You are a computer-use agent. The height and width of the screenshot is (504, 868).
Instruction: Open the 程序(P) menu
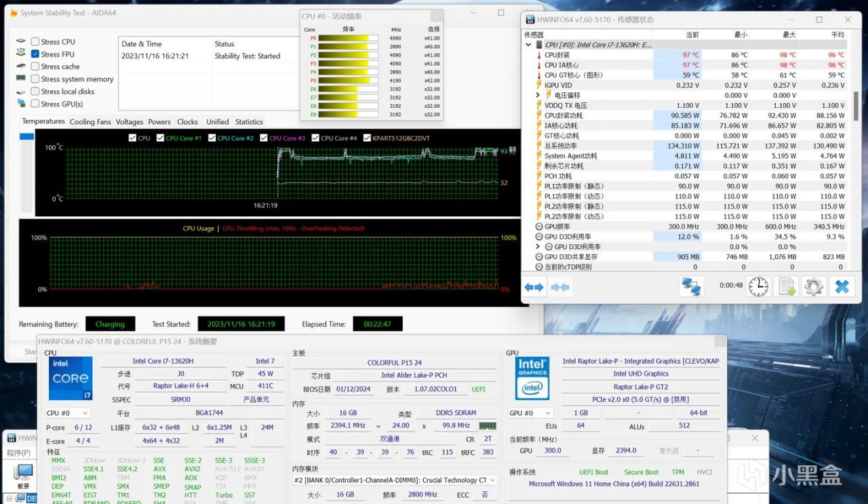(18, 453)
